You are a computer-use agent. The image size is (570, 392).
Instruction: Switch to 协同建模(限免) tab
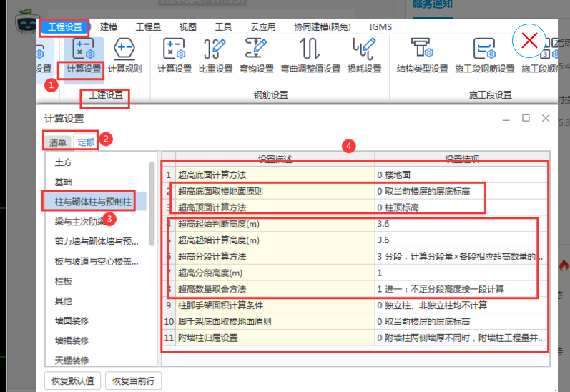[322, 27]
